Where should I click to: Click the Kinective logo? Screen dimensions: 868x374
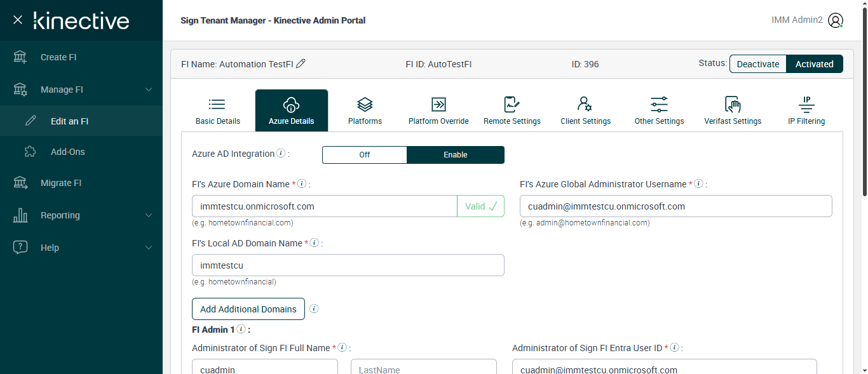click(81, 20)
